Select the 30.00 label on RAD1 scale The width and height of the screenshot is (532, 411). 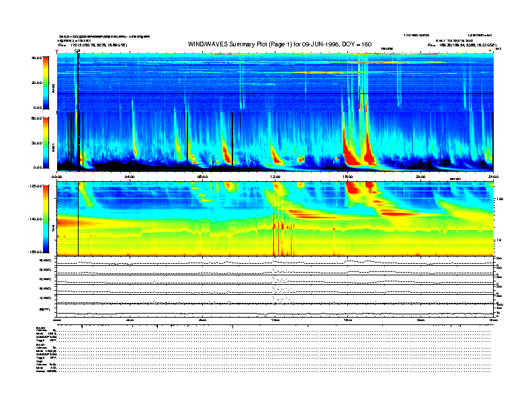click(x=36, y=143)
